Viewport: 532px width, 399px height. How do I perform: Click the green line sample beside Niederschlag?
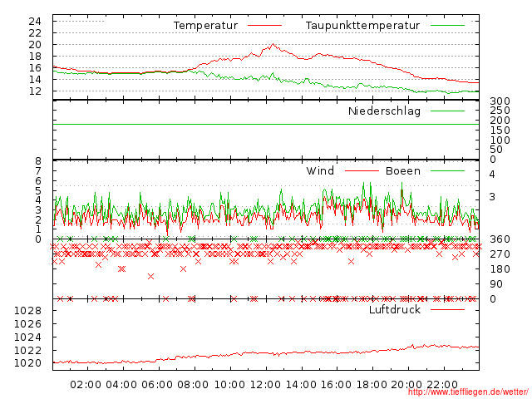447,111
